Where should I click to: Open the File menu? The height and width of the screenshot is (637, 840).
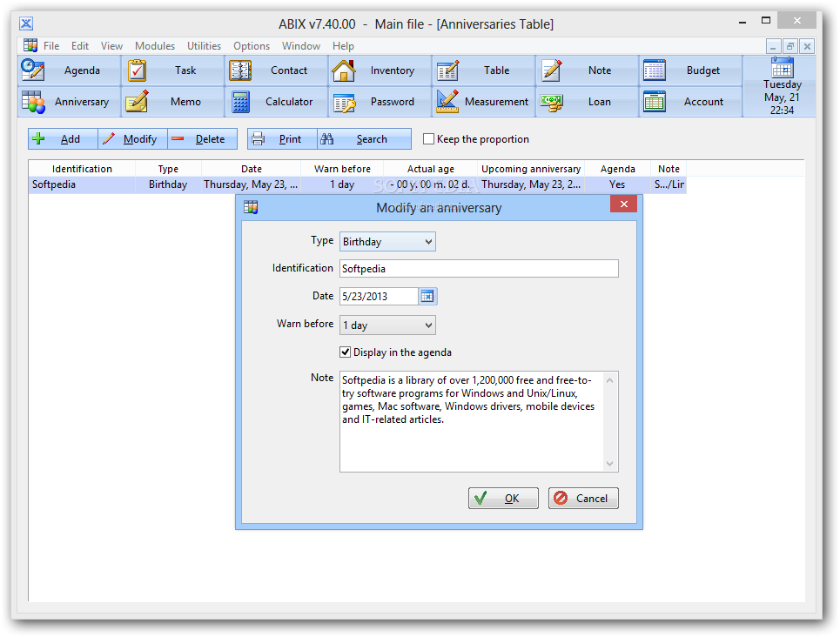click(x=51, y=46)
